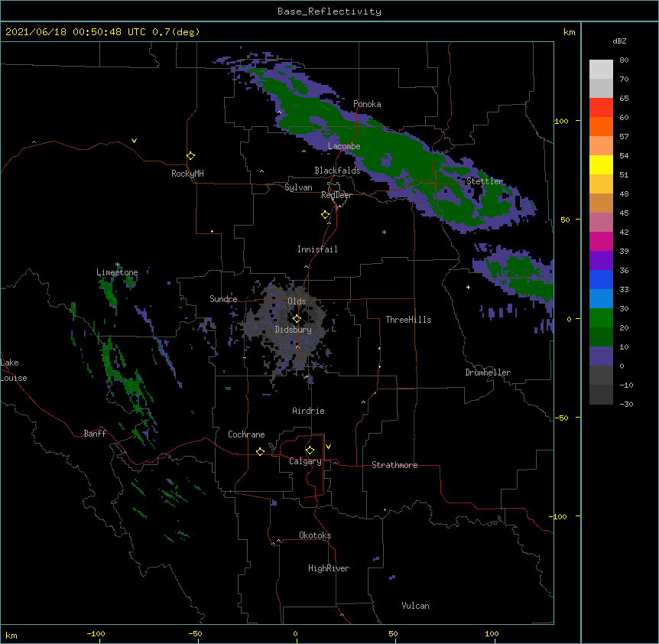659x644 pixels.
Task: Click the Calgary city label
Action: (x=305, y=461)
